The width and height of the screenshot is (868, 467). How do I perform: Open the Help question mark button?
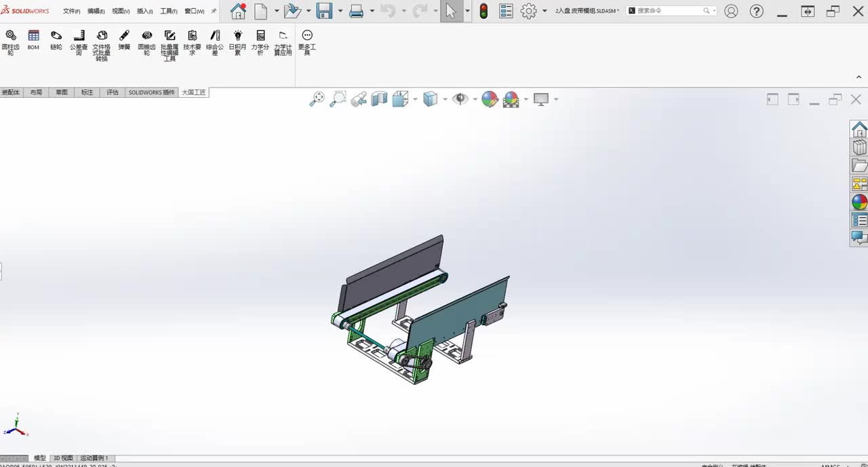(x=756, y=11)
